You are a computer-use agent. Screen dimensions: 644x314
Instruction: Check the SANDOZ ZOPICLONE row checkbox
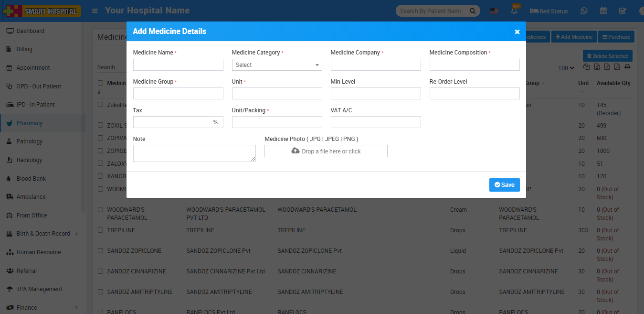(x=100, y=251)
